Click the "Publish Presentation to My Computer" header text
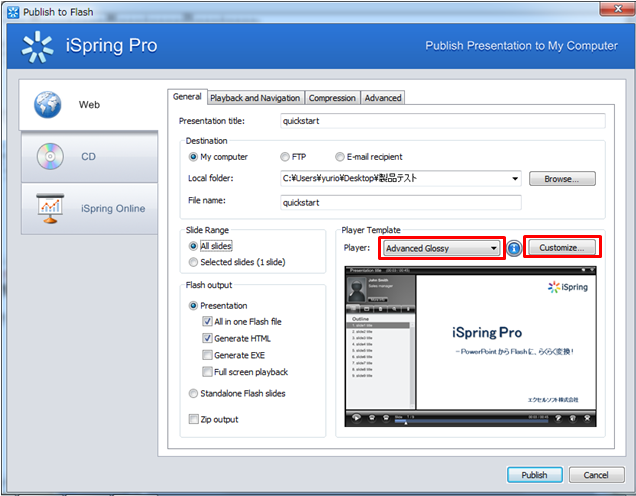This screenshot has height=496, width=636. coord(522,46)
